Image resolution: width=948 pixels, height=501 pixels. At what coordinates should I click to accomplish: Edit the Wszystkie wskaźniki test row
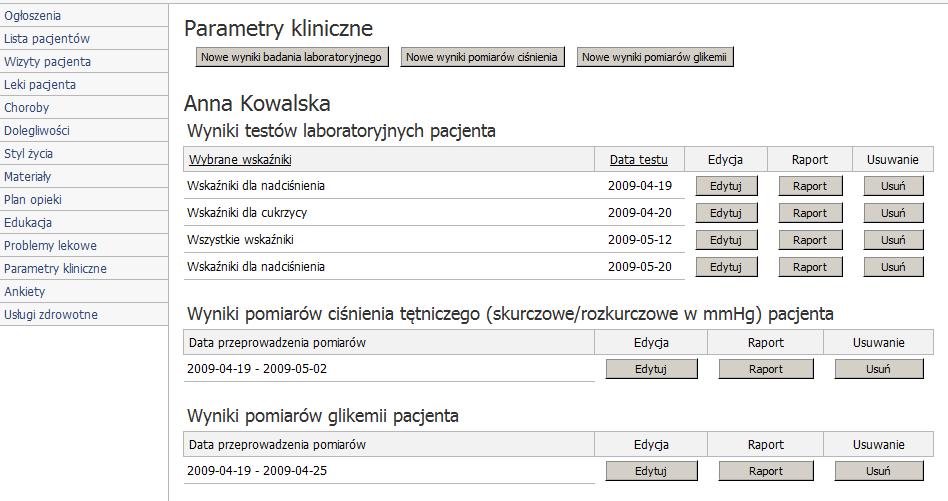(x=726, y=240)
